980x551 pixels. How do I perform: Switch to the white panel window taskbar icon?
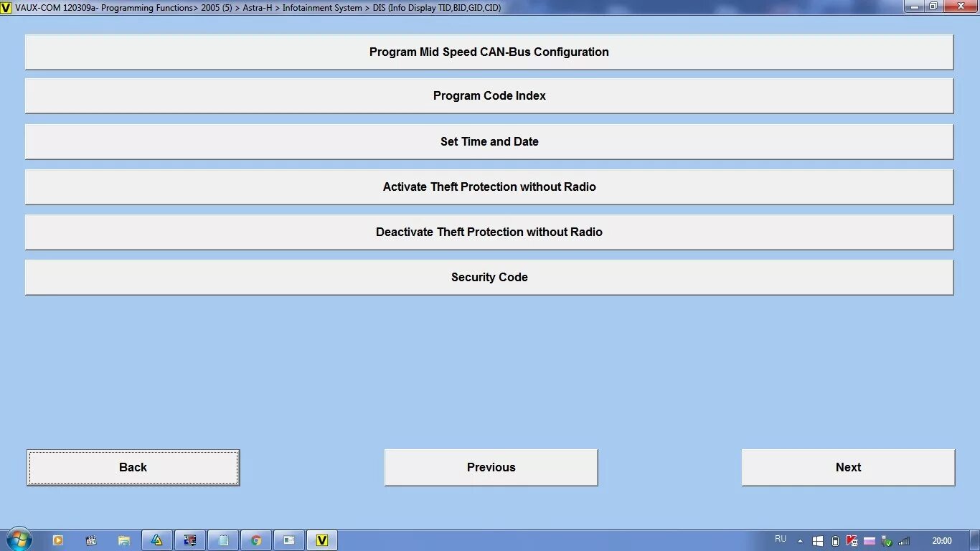point(289,540)
